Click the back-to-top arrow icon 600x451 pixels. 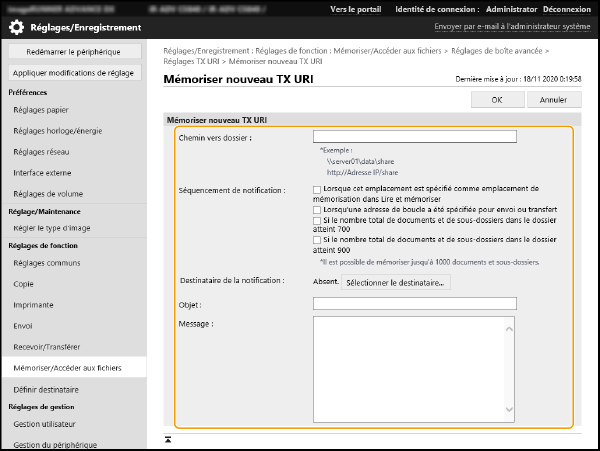coord(169,439)
